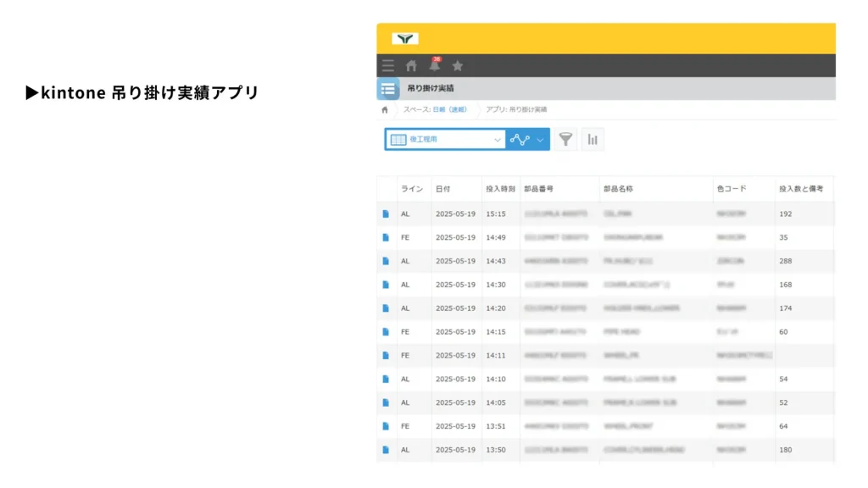The height and width of the screenshot is (488, 868).
Task: Click the star bookmarks icon
Action: point(458,65)
